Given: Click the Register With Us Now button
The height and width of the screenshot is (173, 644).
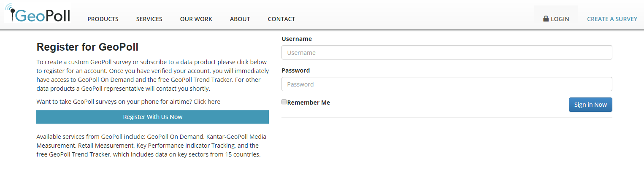Looking at the screenshot, I should pos(152,117).
